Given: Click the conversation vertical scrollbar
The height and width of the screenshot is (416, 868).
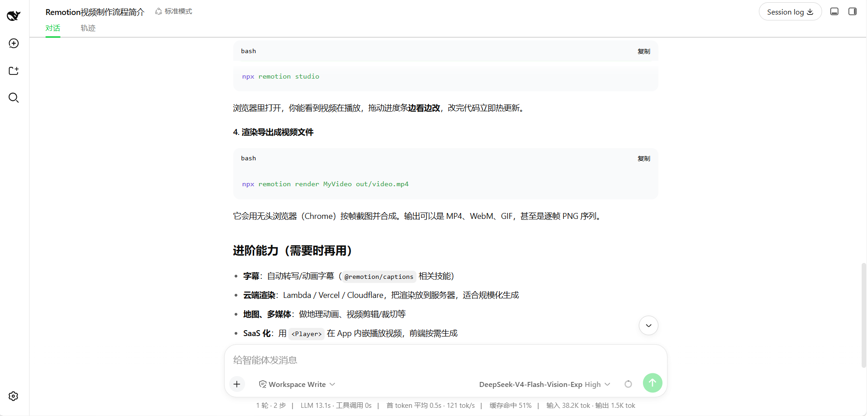Looking at the screenshot, I should click(863, 315).
